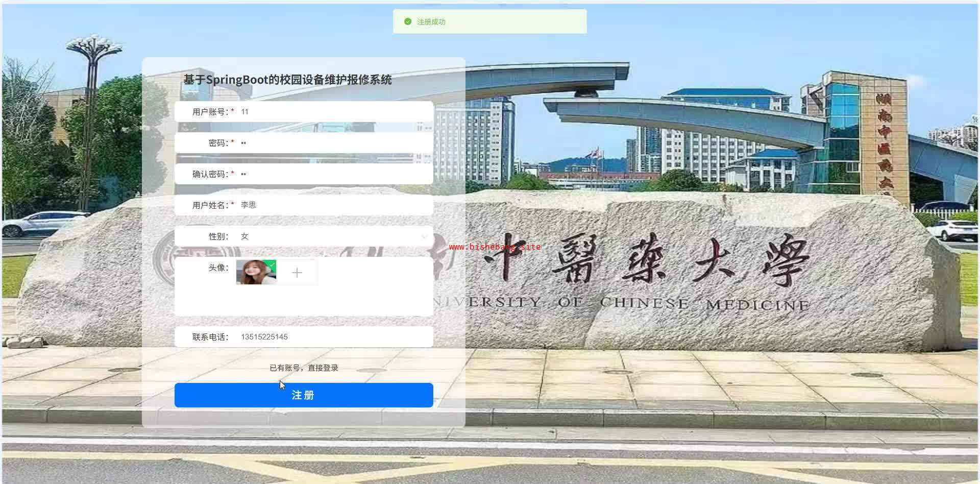Focus the 密码 password field
980x484 pixels.
[334, 143]
